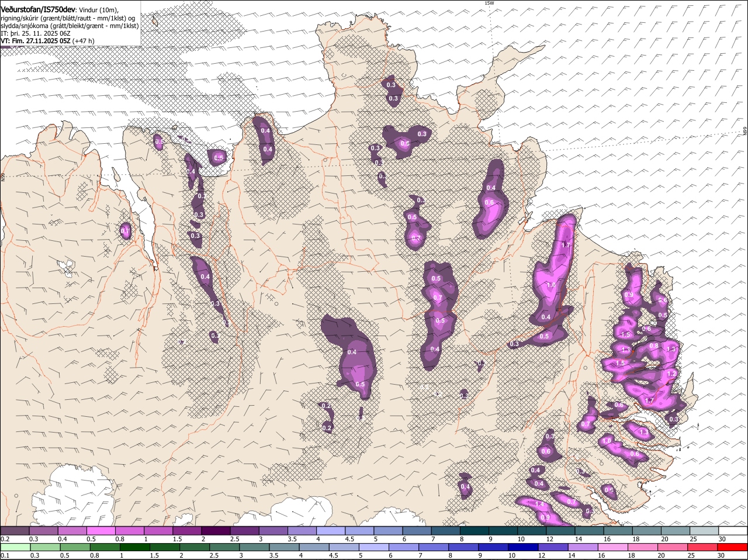Image resolution: width=748 pixels, height=560 pixels.
Task: Click the '1.4' precipitation value on the map
Action: [x=539, y=504]
